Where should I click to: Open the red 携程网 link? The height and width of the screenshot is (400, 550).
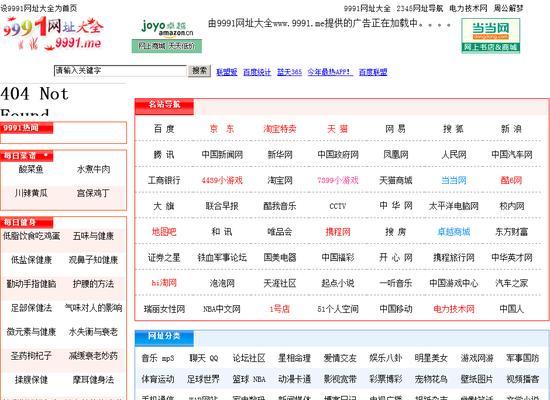(337, 232)
